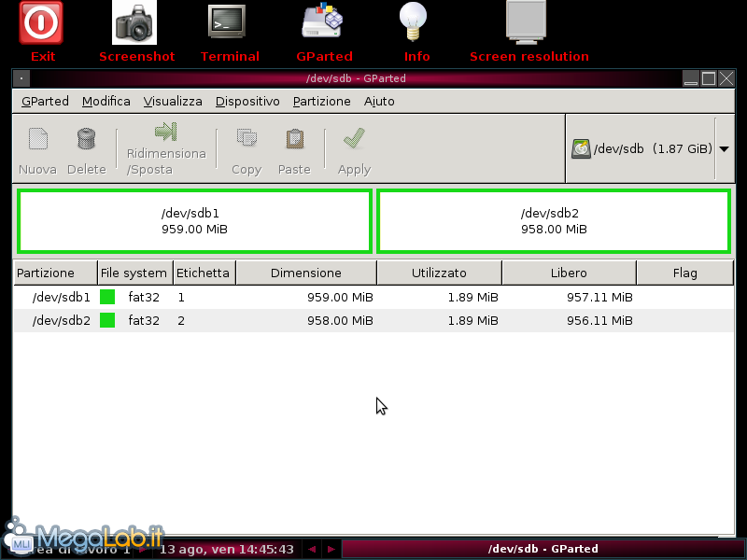Click the 957.11 MiB free space cell
The width and height of the screenshot is (747, 560).
tap(599, 297)
